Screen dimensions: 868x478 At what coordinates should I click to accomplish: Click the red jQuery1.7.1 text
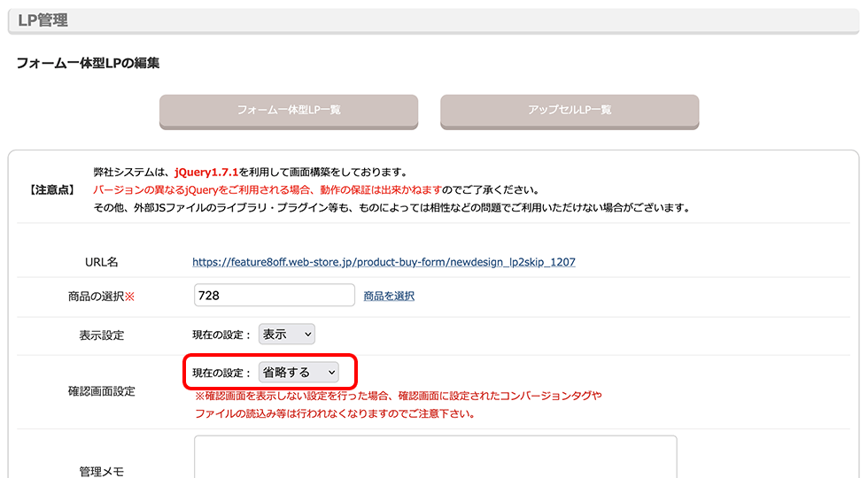[205, 172]
